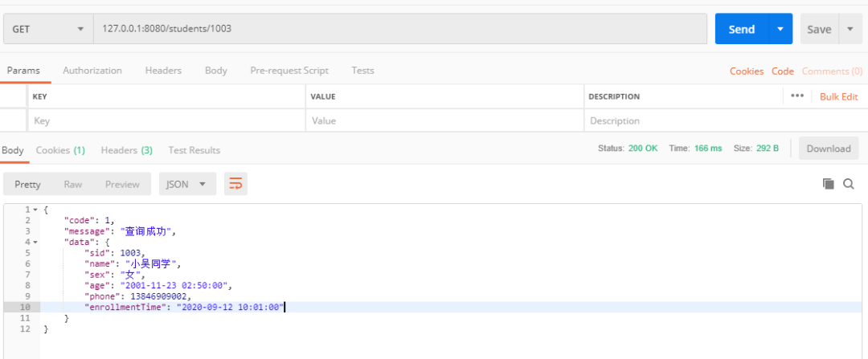Open the Tests tab

click(x=362, y=70)
